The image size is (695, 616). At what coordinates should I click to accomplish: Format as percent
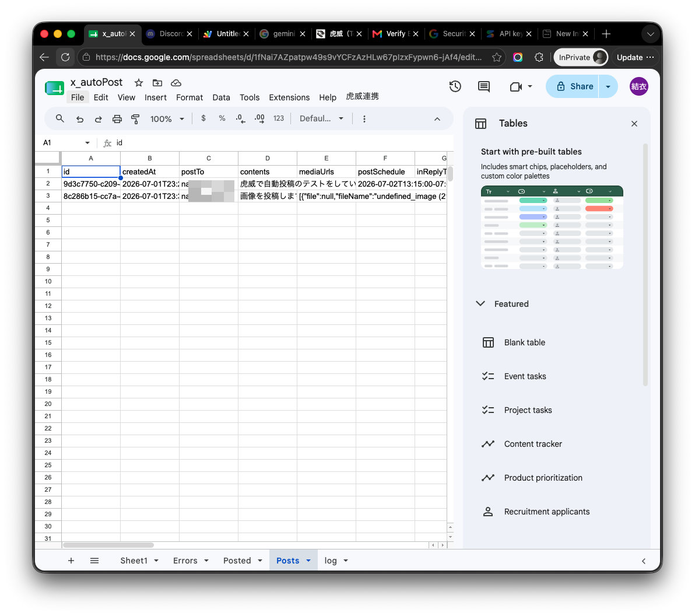(x=222, y=118)
